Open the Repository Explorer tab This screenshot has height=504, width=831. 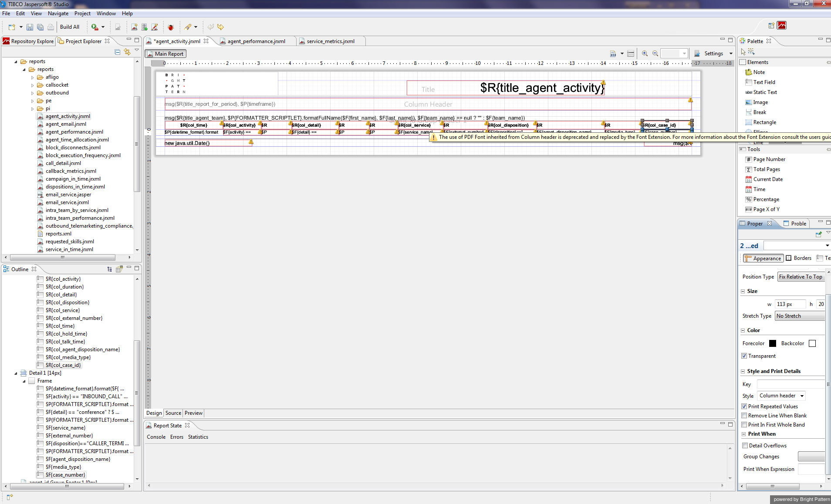28,41
